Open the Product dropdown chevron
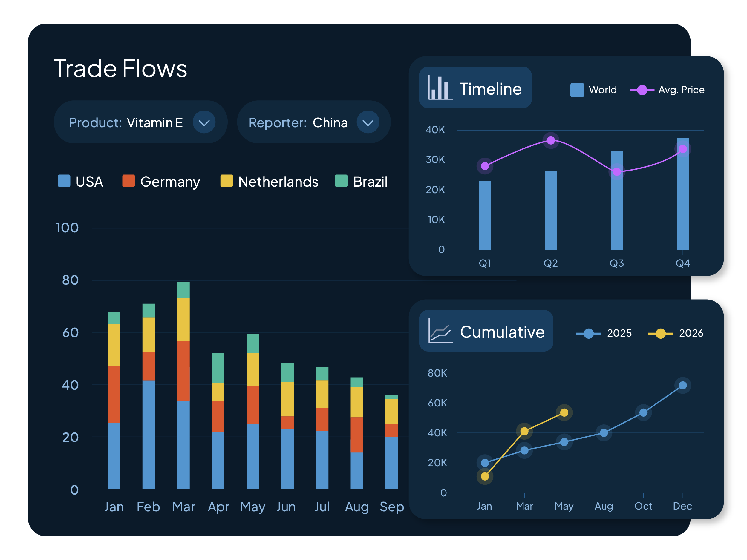The height and width of the screenshot is (560, 747). (x=204, y=122)
